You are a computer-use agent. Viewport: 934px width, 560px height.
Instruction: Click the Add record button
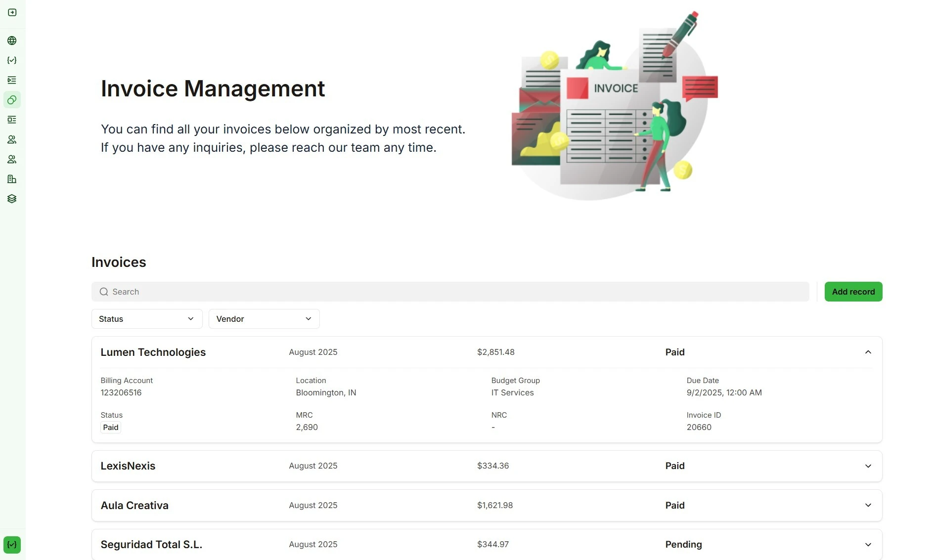[853, 292]
